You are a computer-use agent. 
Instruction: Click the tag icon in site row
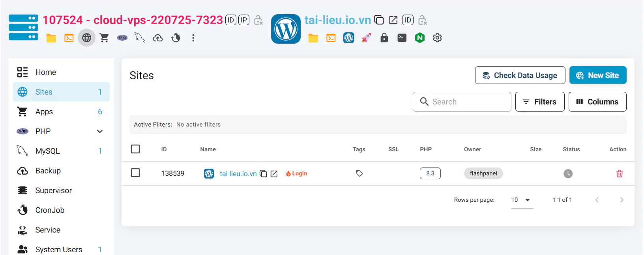[x=359, y=173]
